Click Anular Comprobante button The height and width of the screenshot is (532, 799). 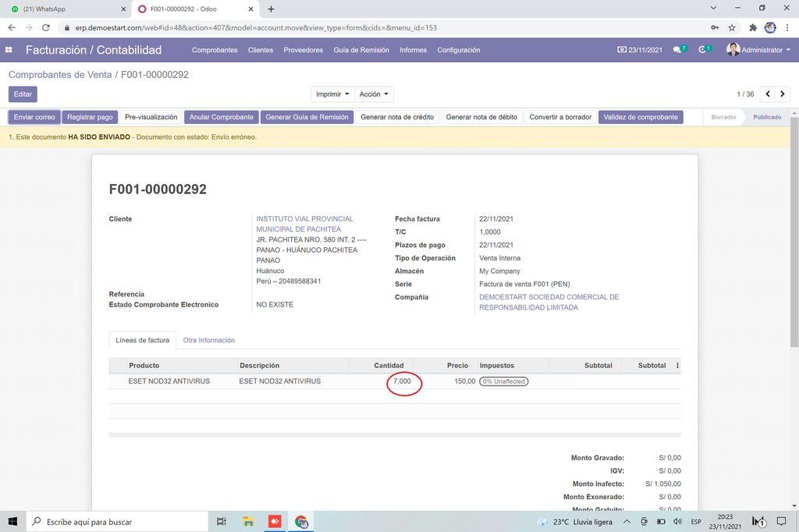point(221,117)
